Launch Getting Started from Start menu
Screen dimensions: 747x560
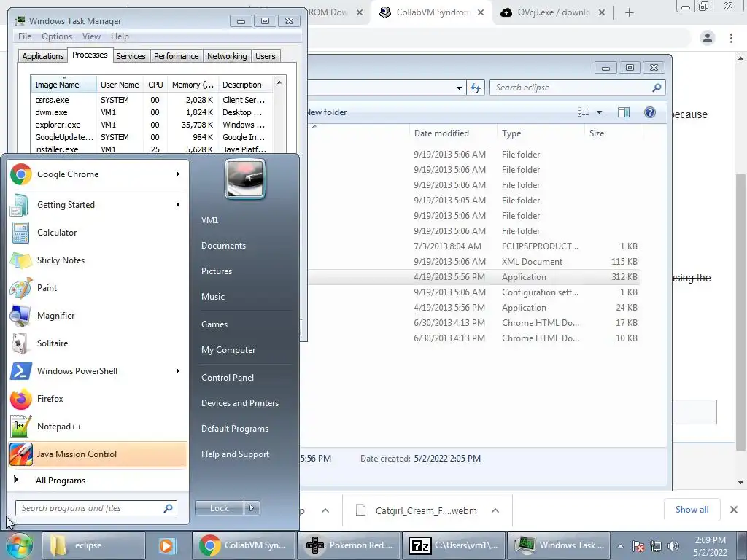(98, 205)
